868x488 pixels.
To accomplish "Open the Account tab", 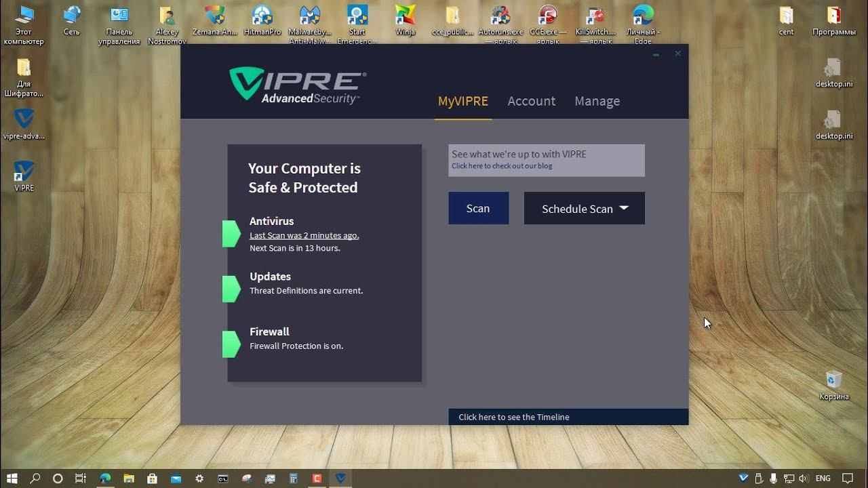I will click(532, 101).
